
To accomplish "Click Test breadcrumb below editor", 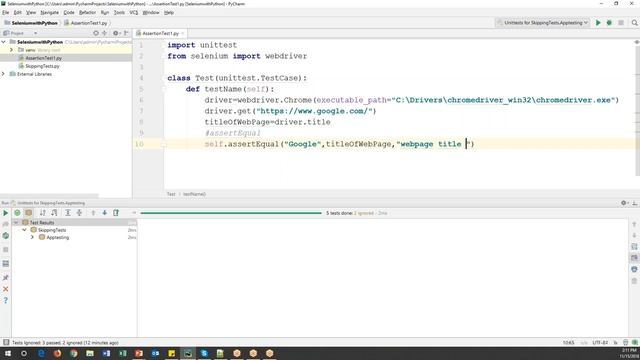I will (171, 194).
